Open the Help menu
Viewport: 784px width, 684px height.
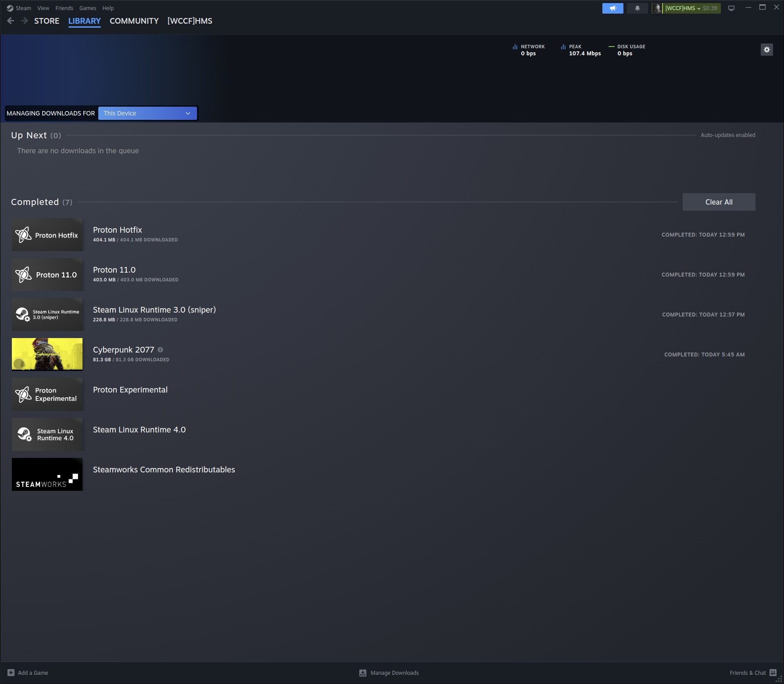[x=108, y=8]
